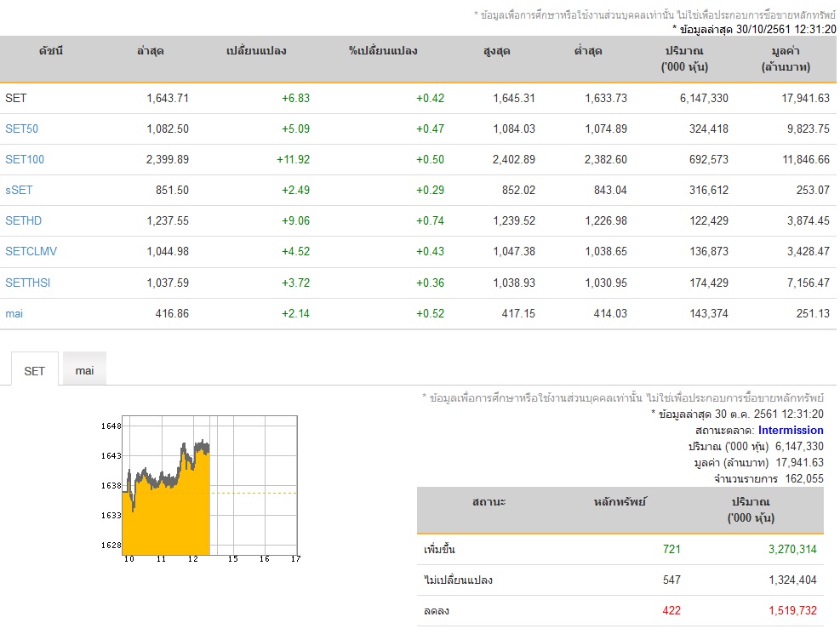Switch to the mai chart tab
The height and width of the screenshot is (640, 840).
(84, 370)
